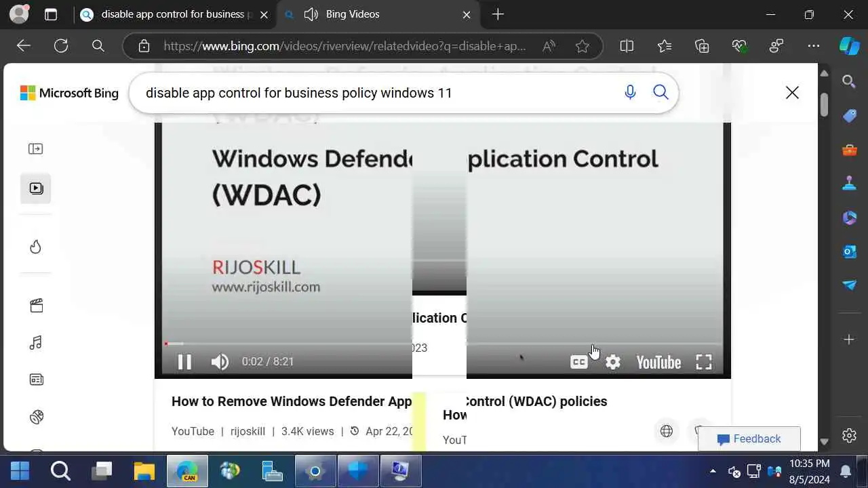Viewport: 868px width, 488px height.
Task: Open the News videos category
Action: pos(36,380)
